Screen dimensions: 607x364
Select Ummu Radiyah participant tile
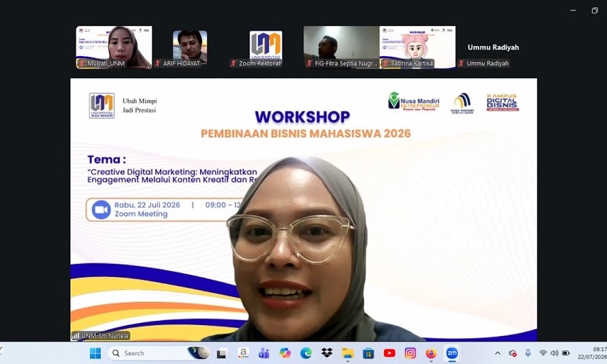(x=493, y=47)
